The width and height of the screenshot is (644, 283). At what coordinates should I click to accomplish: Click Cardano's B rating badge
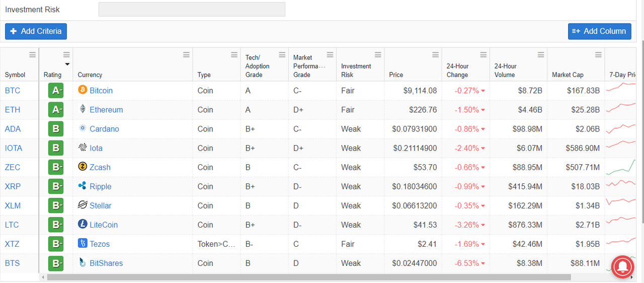coord(56,129)
